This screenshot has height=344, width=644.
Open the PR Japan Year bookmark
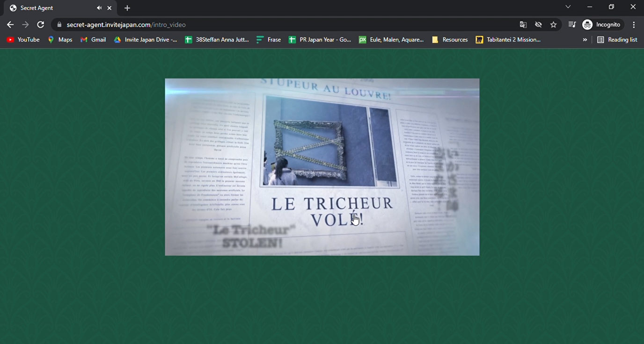320,40
